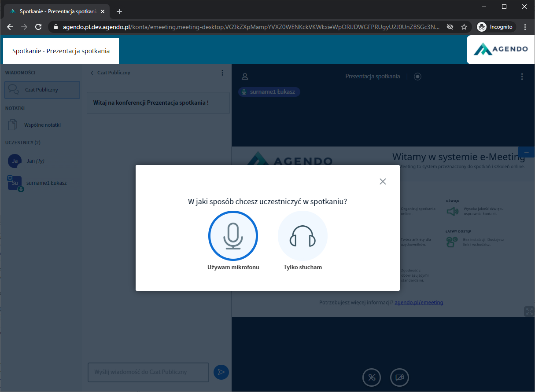Minimize the presentation with the blue button
The height and width of the screenshot is (392, 535).
coord(526,152)
